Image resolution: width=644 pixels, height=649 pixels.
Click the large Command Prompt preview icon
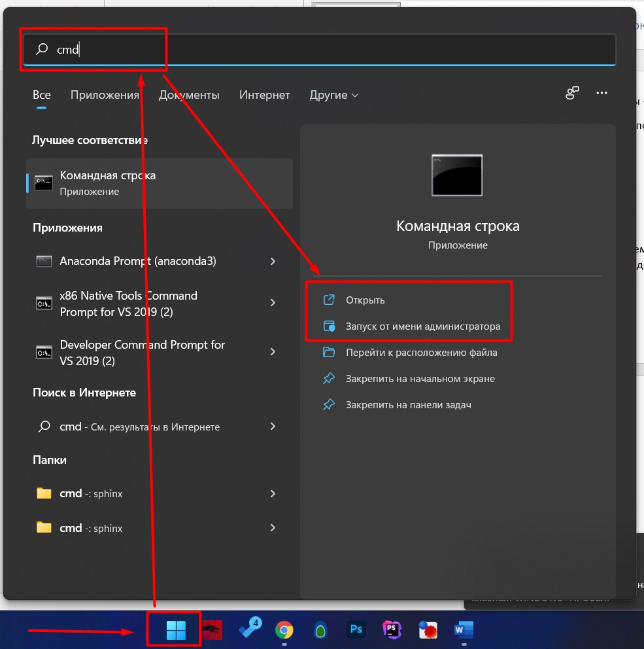pos(456,175)
